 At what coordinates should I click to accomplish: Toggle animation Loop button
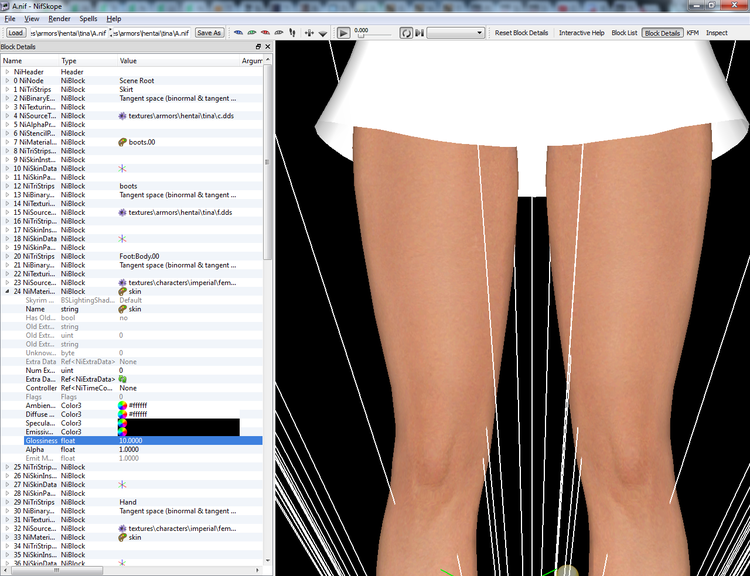pyautogui.click(x=406, y=33)
